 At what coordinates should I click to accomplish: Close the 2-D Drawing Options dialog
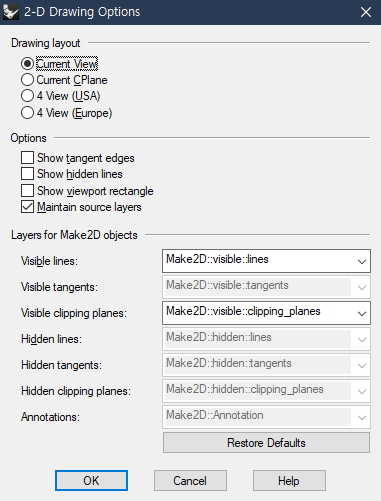coord(366,12)
